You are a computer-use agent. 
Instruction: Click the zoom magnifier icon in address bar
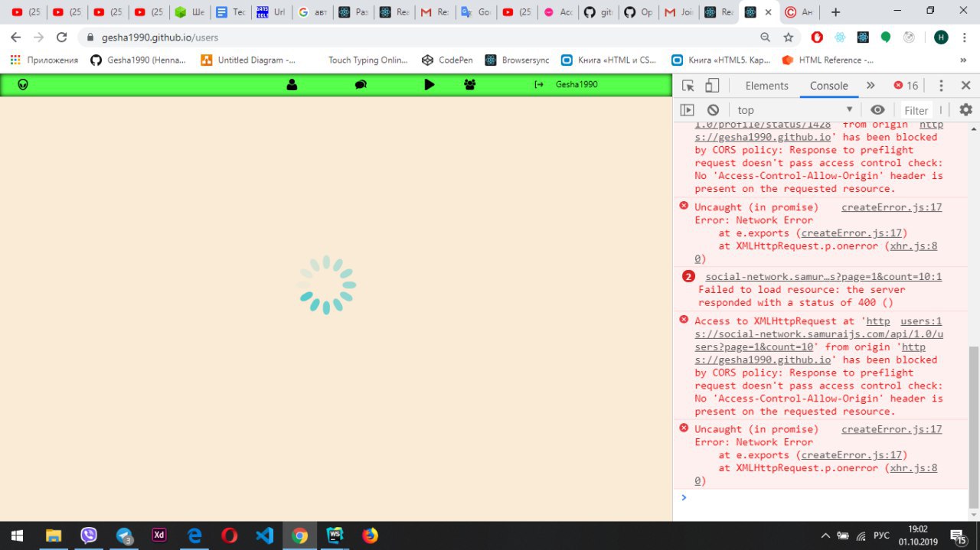pos(765,37)
